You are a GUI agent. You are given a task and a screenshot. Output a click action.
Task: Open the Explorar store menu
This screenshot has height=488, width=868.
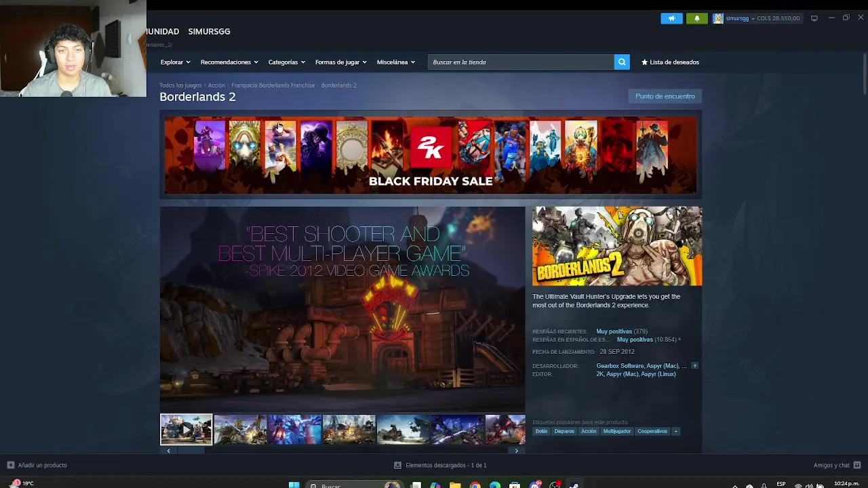(x=174, y=62)
